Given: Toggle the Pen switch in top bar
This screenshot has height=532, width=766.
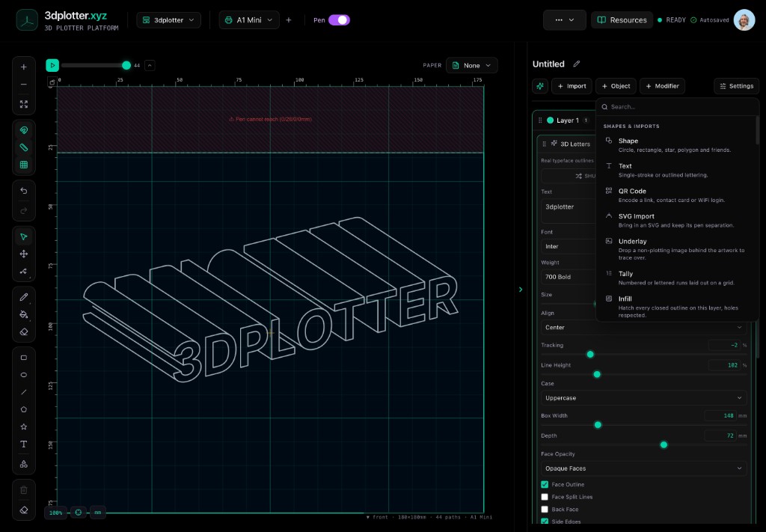Looking at the screenshot, I should click(339, 20).
